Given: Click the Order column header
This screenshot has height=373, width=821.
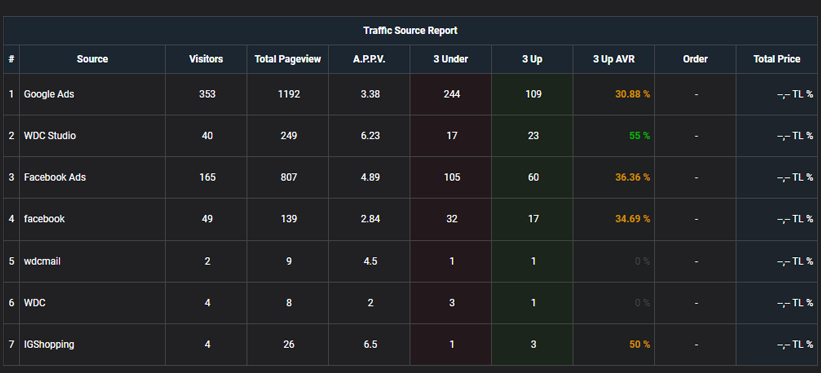Looking at the screenshot, I should (x=695, y=59).
